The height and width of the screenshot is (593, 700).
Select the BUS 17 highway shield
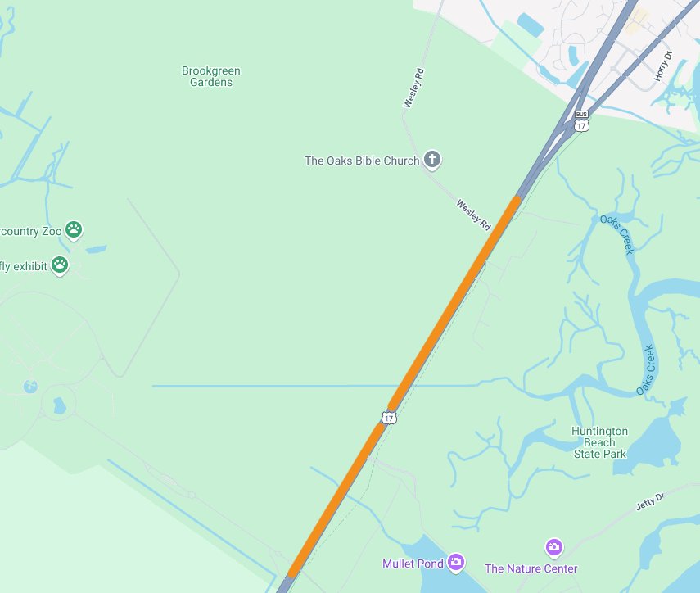pyautogui.click(x=581, y=121)
